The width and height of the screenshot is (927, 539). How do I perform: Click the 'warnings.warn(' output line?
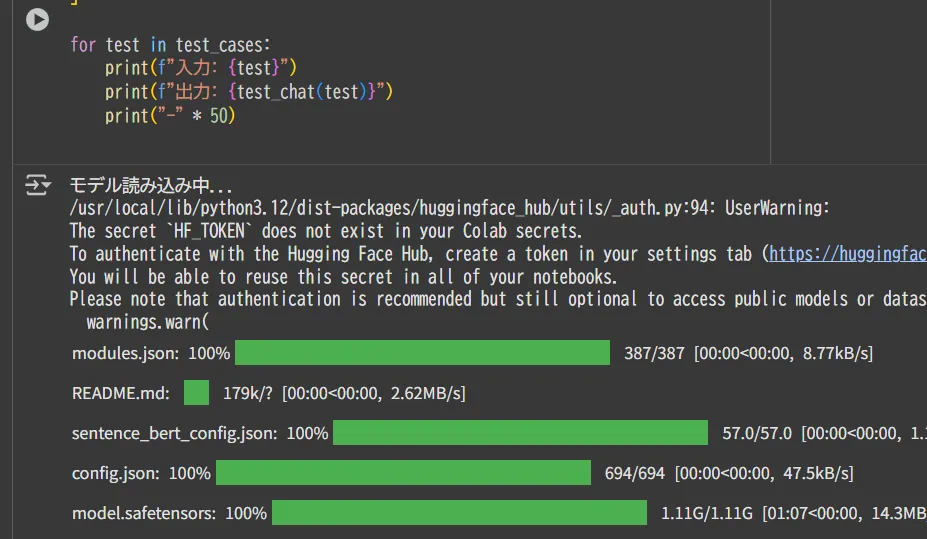point(148,322)
